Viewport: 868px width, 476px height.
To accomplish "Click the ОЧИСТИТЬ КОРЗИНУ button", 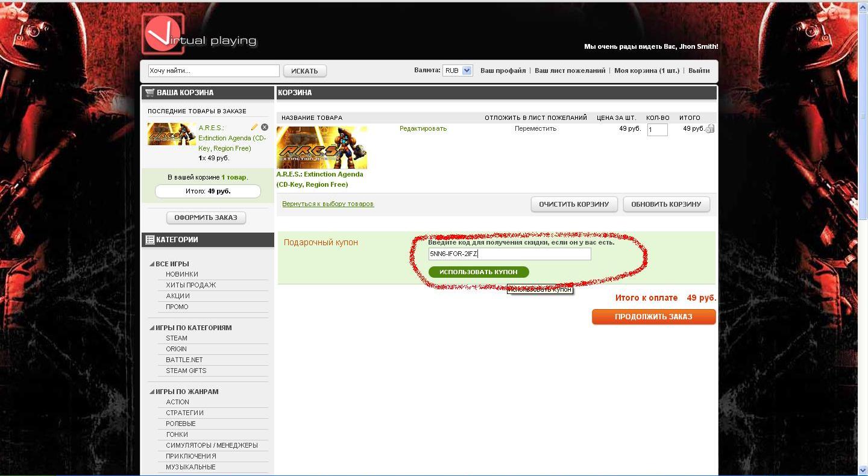I will coord(574,204).
